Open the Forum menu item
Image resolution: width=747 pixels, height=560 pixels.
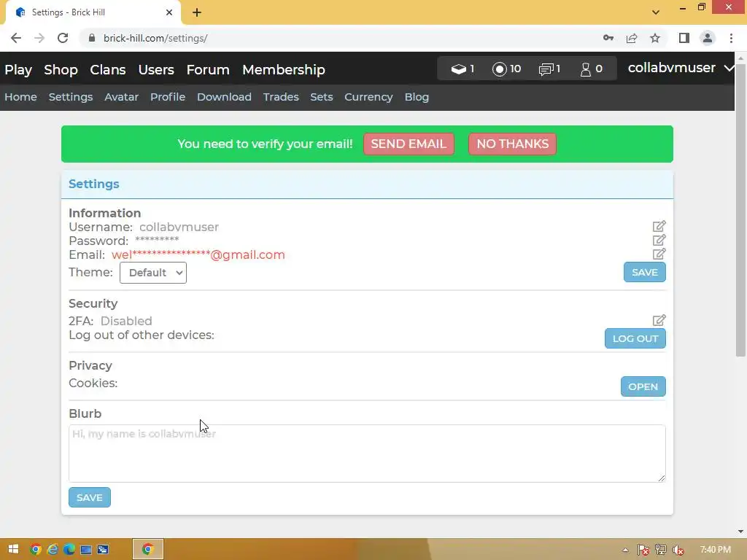coord(208,69)
